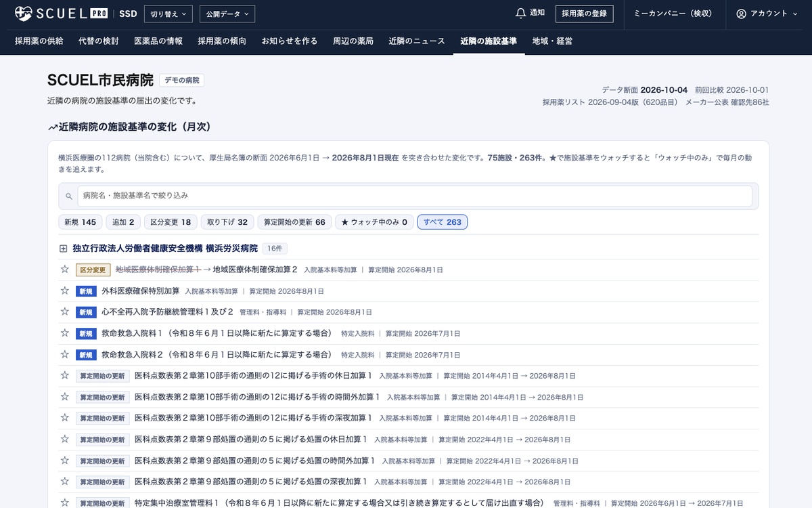Filter by 取り下げ 32
This screenshot has width=812, height=508.
click(227, 222)
